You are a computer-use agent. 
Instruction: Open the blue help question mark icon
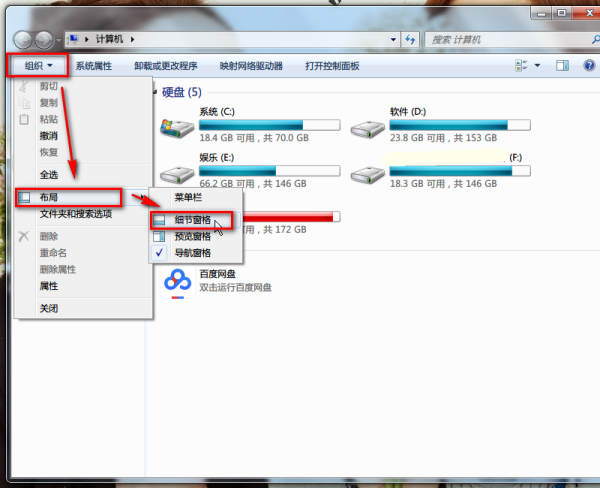(x=589, y=65)
